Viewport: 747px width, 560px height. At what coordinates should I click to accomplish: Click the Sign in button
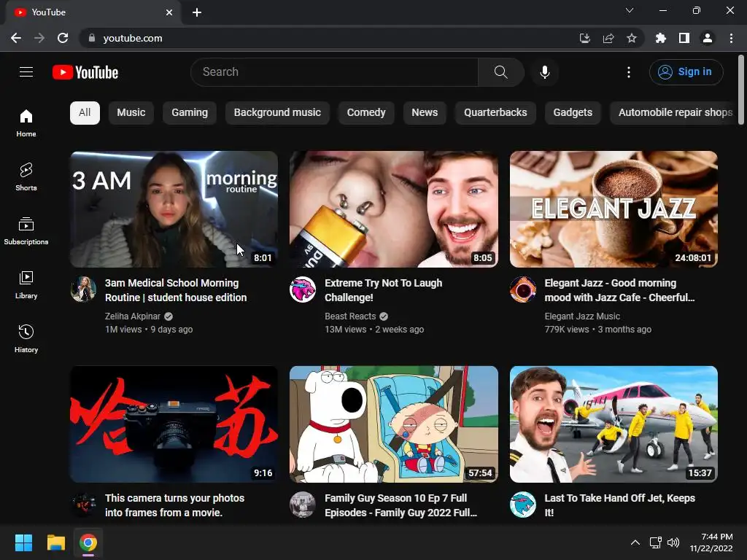pyautogui.click(x=686, y=72)
